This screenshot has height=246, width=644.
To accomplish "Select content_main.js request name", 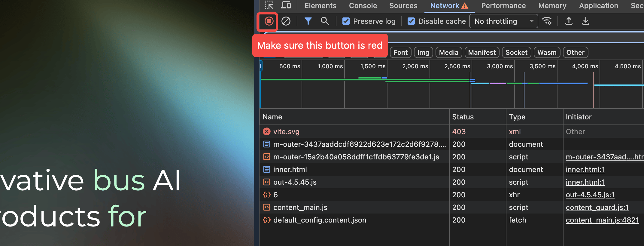I will [x=300, y=207].
